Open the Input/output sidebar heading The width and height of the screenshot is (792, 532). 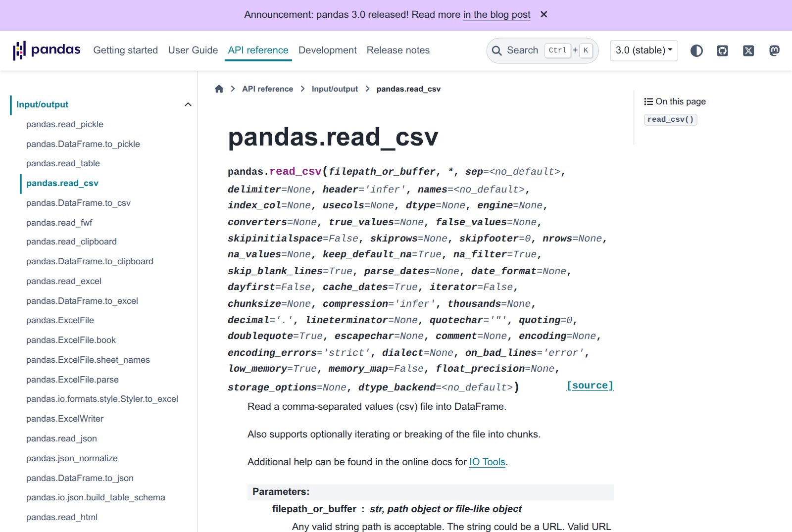pyautogui.click(x=42, y=104)
